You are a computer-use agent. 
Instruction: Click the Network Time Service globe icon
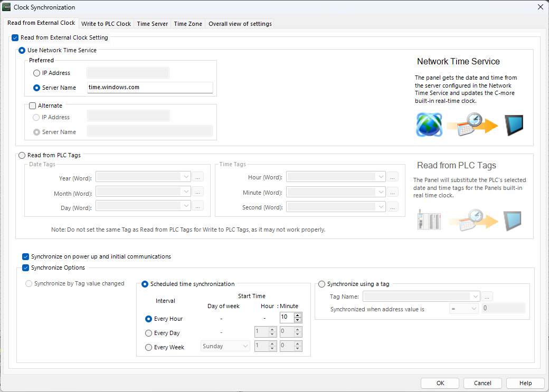[428, 125]
